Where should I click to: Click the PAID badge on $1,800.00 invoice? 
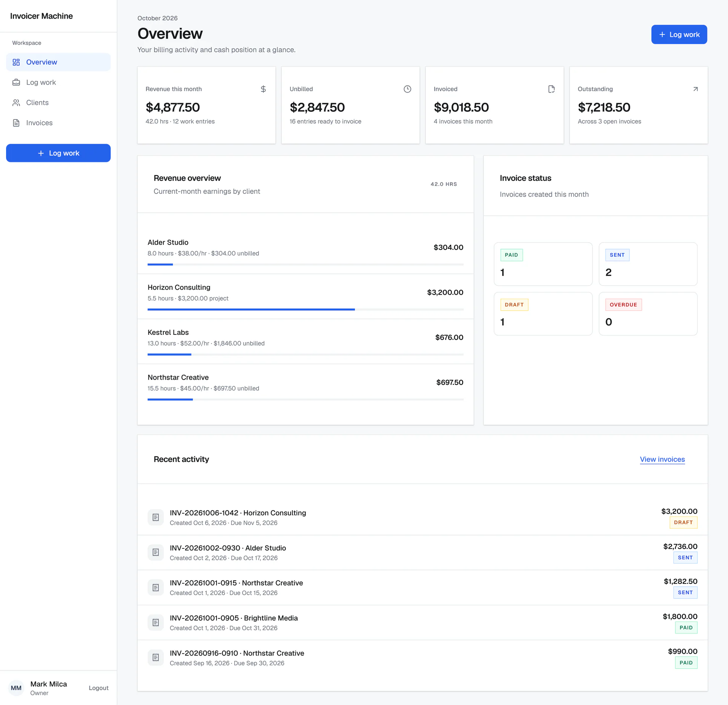(686, 628)
